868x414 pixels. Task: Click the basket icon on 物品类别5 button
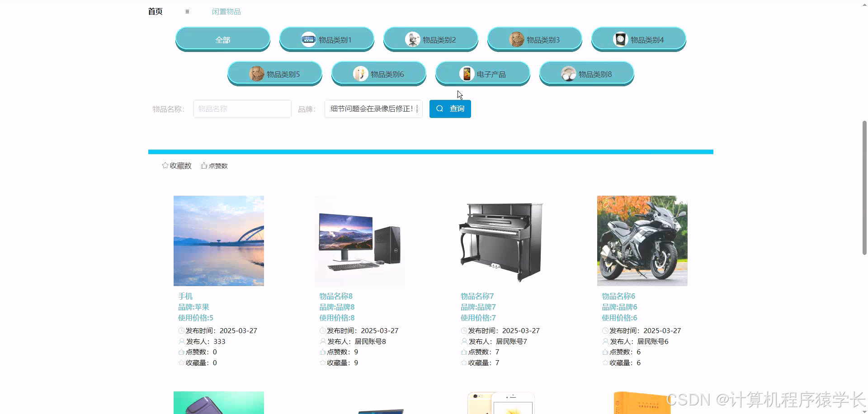pos(256,73)
